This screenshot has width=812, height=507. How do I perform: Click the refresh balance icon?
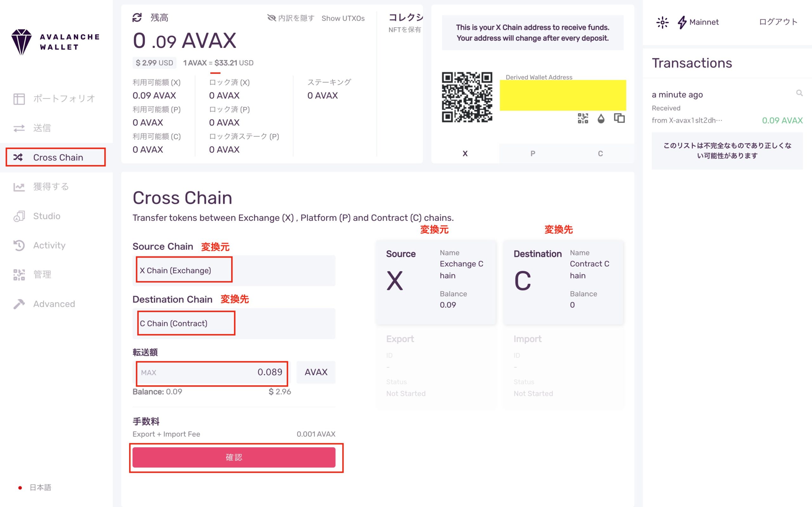(137, 18)
